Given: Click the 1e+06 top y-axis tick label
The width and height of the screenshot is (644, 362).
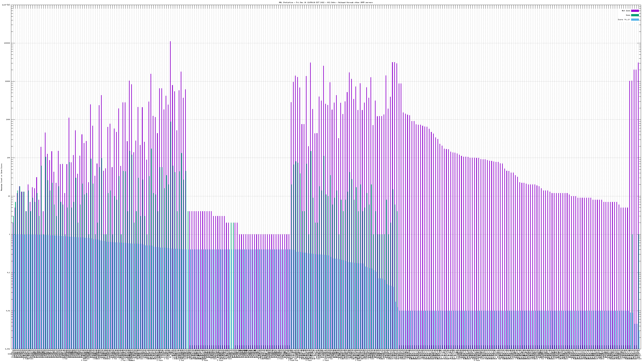Looking at the screenshot, I should [6, 5].
